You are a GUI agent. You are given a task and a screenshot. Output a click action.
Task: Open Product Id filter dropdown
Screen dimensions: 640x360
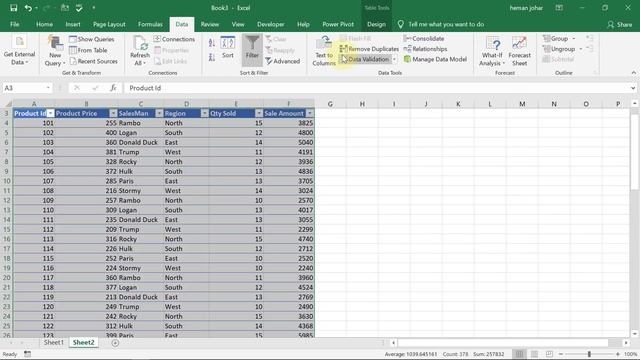50,113
